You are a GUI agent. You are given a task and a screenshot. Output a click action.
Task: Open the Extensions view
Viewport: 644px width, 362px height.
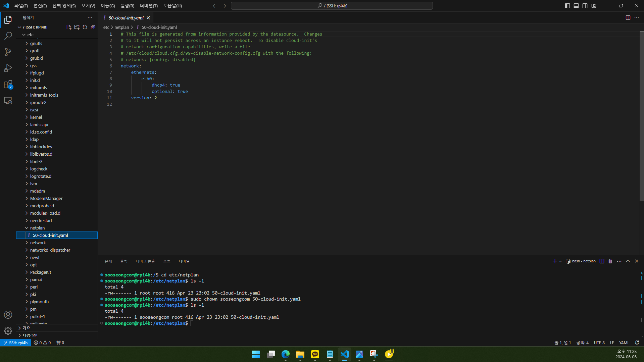pyautogui.click(x=8, y=84)
